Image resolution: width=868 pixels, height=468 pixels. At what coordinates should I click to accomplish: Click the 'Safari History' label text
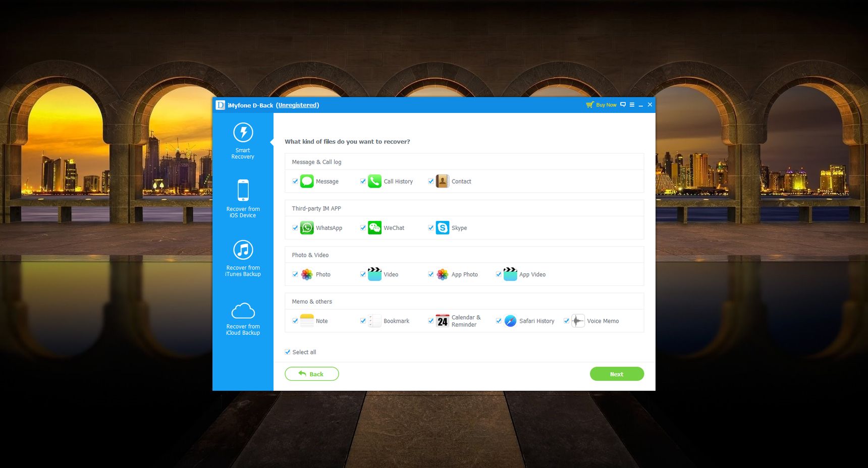pos(536,321)
